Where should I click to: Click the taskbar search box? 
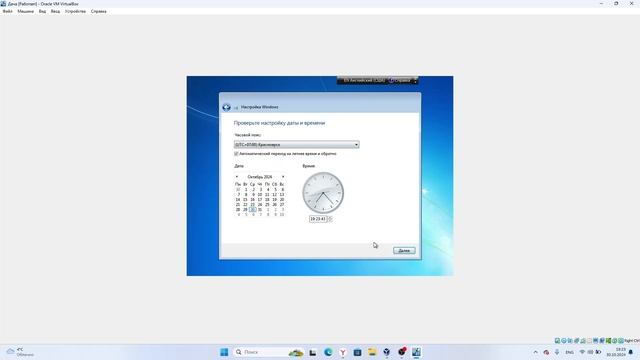269,352
